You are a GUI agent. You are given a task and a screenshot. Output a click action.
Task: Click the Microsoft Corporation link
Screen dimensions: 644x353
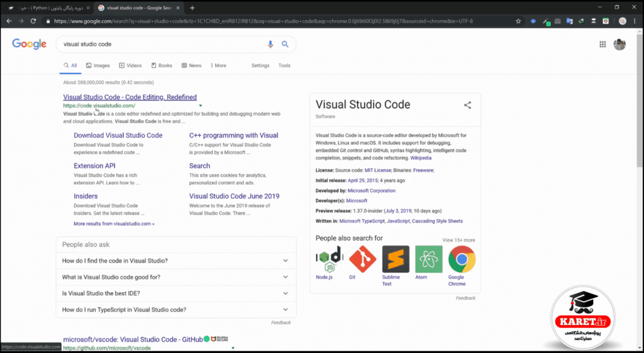pyautogui.click(x=372, y=191)
